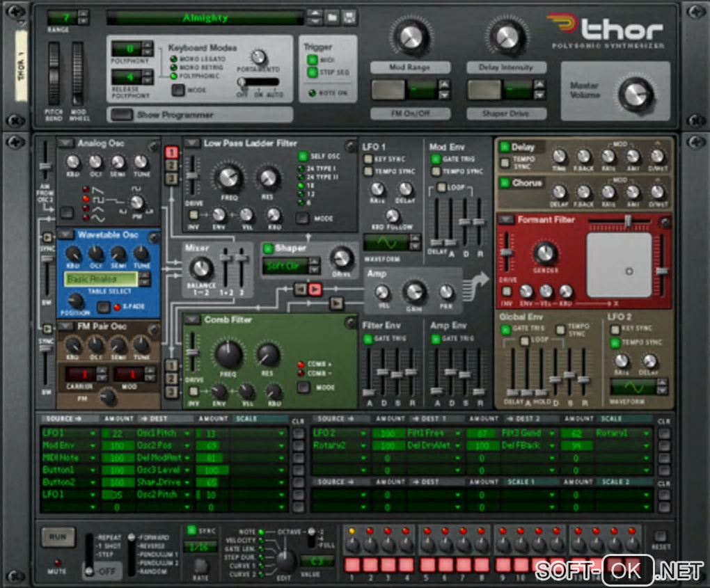Image resolution: width=710 pixels, height=588 pixels.
Task: Select Mono Retrig keyboard mode
Action: pos(173,67)
